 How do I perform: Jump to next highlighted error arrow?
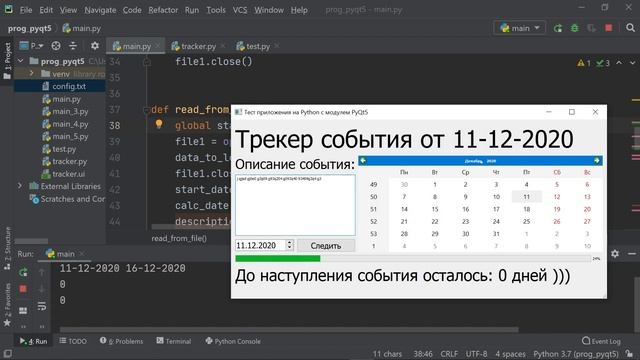[x=632, y=63]
